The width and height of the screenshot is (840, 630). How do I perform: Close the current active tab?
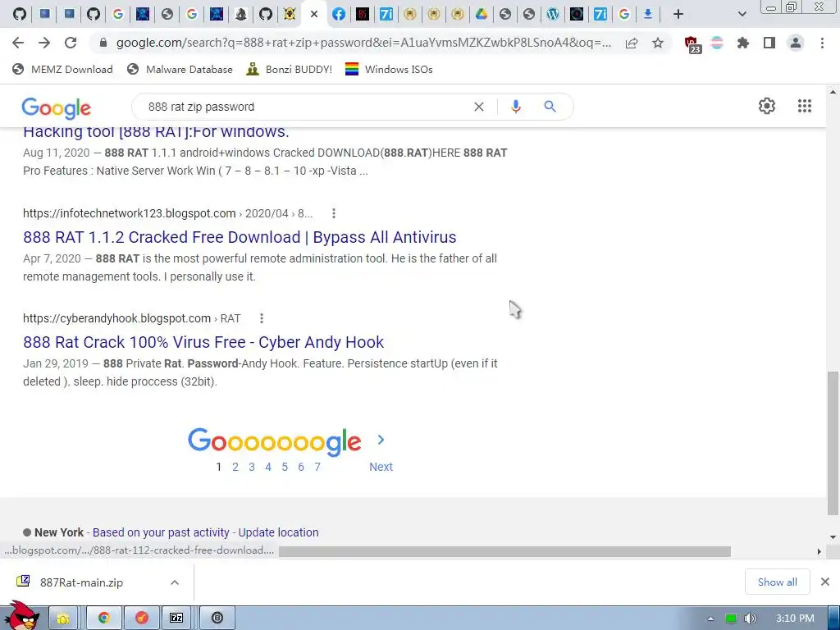pyautogui.click(x=314, y=14)
